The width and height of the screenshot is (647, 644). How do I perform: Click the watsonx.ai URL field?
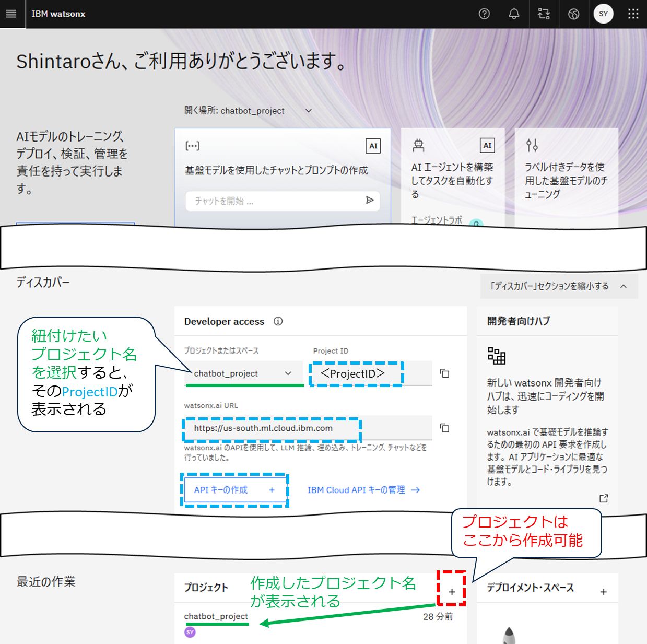[x=308, y=428]
